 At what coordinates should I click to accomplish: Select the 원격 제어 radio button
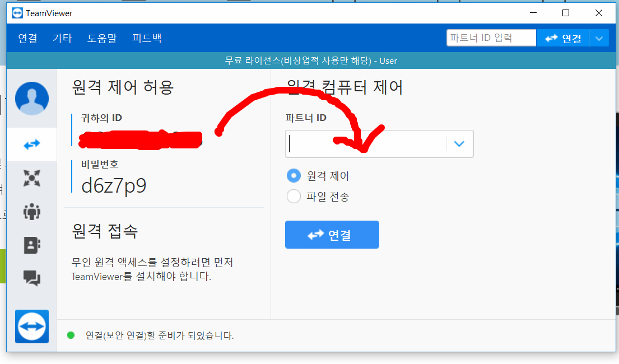[x=294, y=175]
